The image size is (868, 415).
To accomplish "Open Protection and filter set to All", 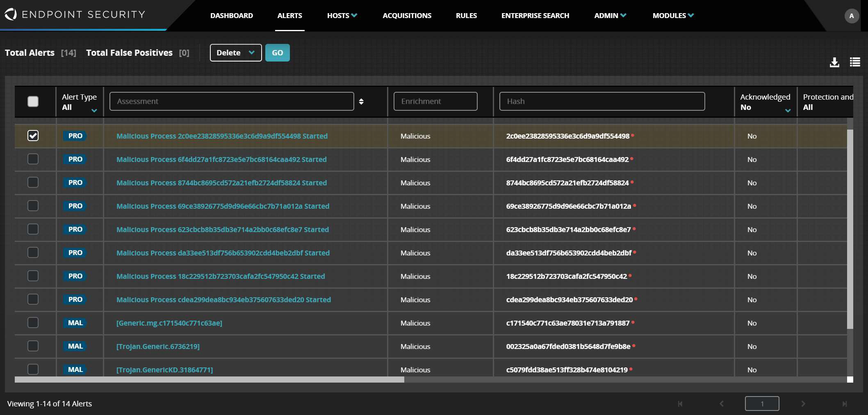I will [827, 102].
